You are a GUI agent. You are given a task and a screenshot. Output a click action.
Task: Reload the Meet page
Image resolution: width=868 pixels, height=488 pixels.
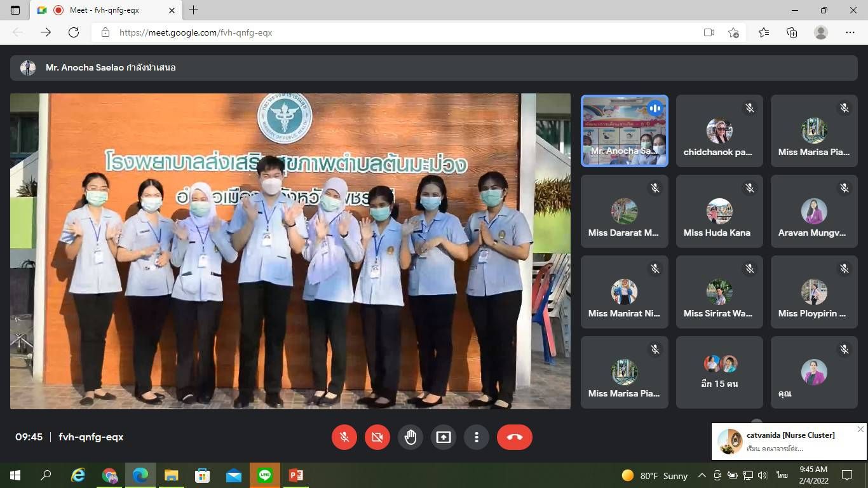[74, 32]
